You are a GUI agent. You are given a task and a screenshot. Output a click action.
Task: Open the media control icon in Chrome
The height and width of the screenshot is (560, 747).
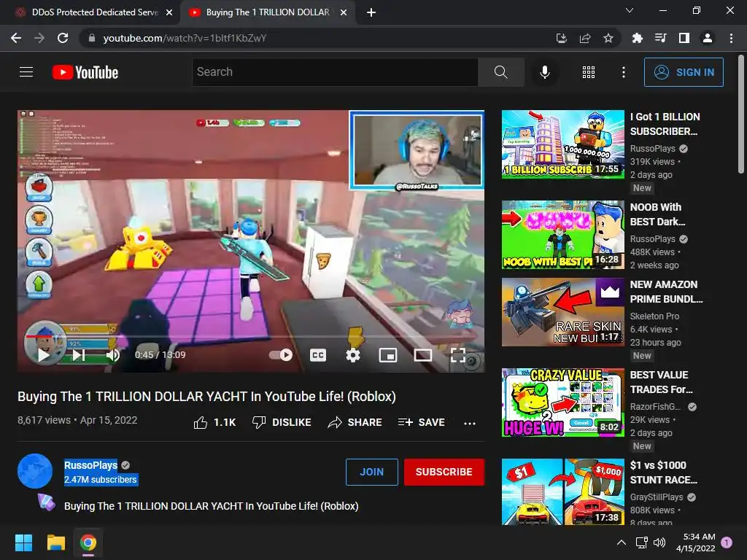(660, 38)
